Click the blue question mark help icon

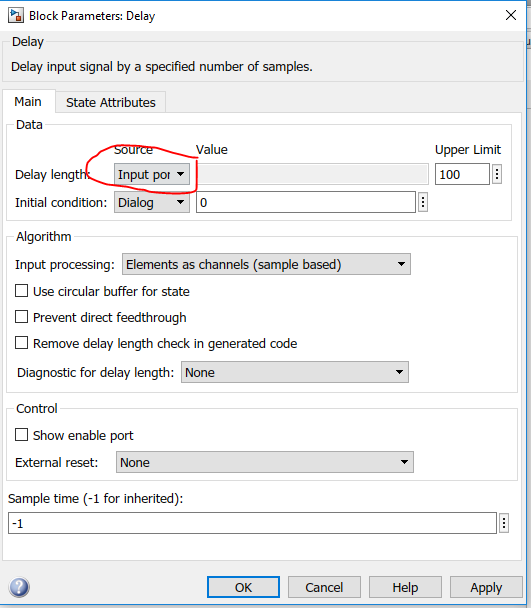pyautogui.click(x=19, y=587)
